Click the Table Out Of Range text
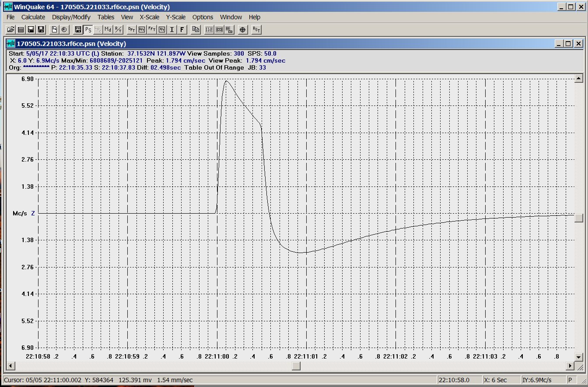Viewport: 588px width, 387px height. 214,67
